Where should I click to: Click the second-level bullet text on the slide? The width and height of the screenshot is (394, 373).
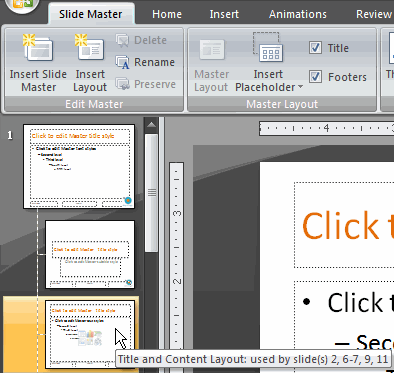click(x=375, y=343)
